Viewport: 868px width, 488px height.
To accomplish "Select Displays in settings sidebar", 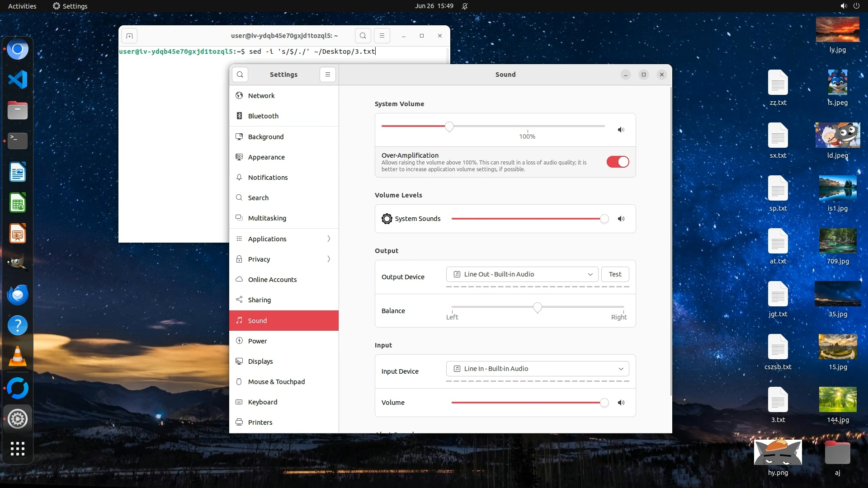I will (260, 361).
